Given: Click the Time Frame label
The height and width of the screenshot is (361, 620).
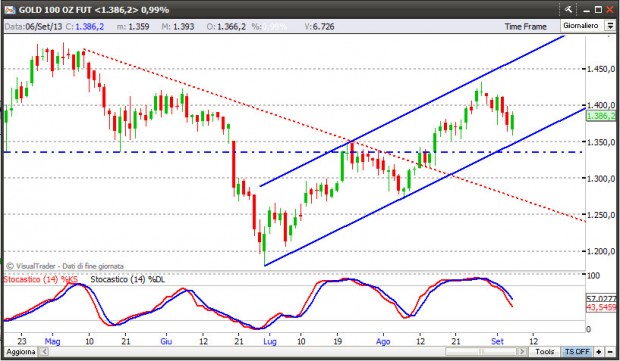Looking at the screenshot, I should pos(525,26).
